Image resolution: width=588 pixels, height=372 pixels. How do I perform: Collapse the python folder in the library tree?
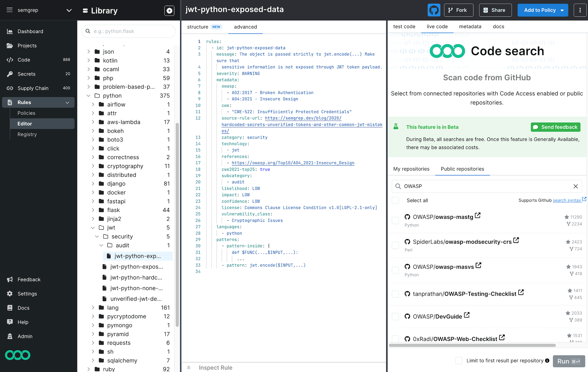pyautogui.click(x=89, y=96)
